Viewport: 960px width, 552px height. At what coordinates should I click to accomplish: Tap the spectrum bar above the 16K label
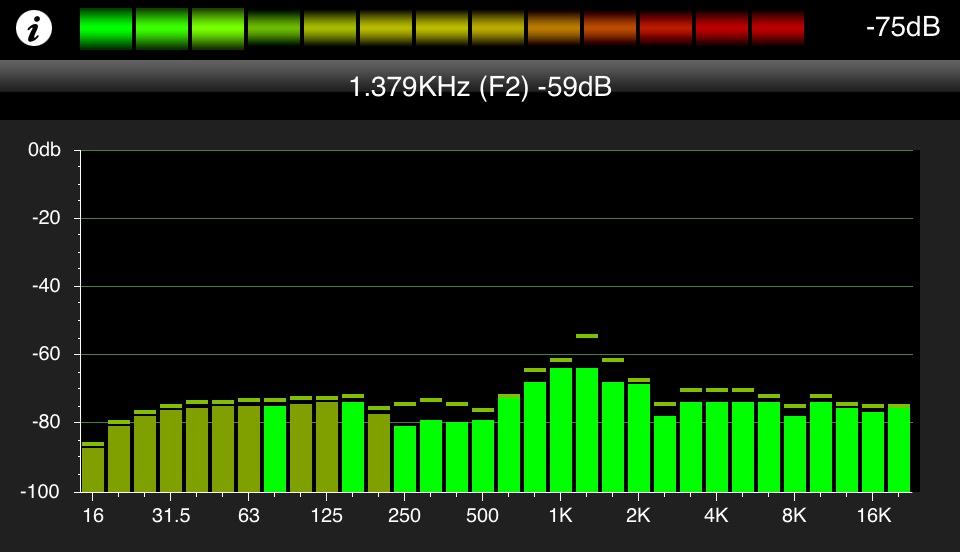(x=873, y=452)
